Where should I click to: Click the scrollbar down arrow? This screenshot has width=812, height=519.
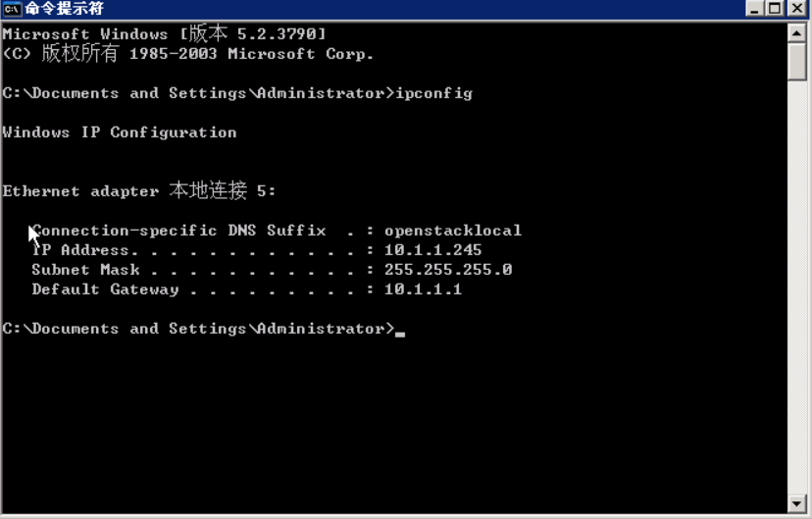pos(796,503)
